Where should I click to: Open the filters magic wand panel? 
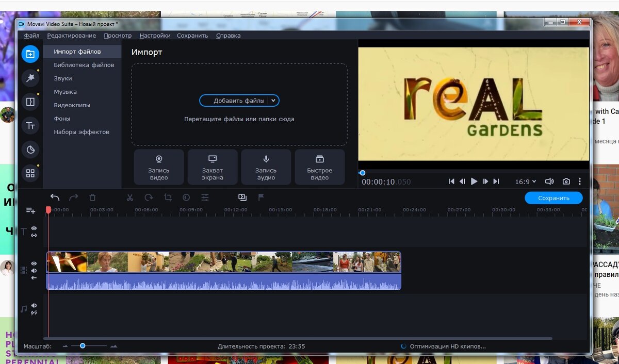pos(30,78)
